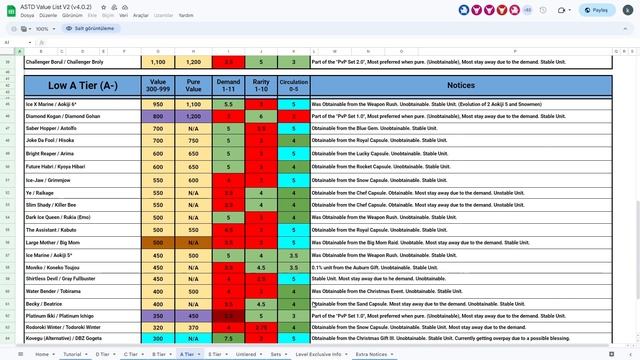
Task: Switch to the Level Exclusive Info tab
Action: 318,354
